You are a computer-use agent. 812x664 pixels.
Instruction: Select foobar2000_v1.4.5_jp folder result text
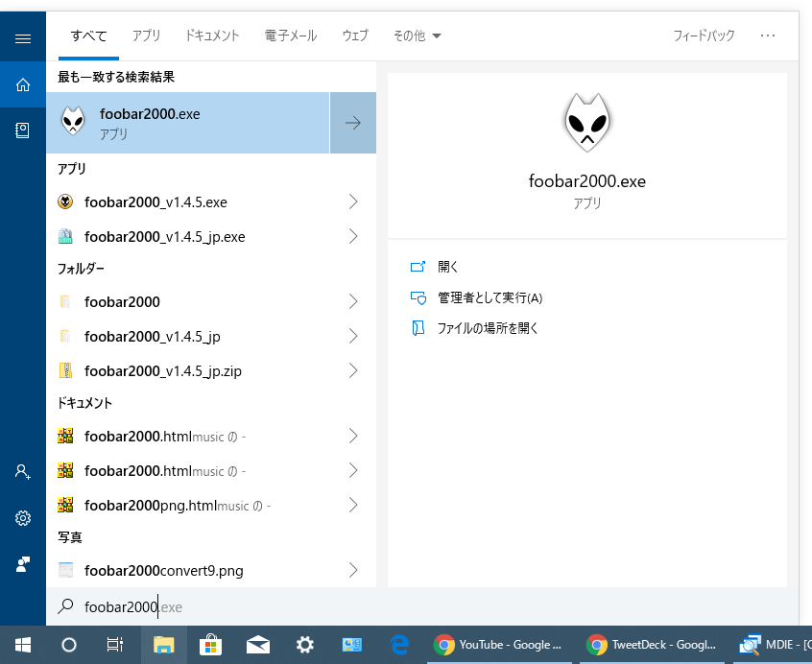[x=153, y=337]
